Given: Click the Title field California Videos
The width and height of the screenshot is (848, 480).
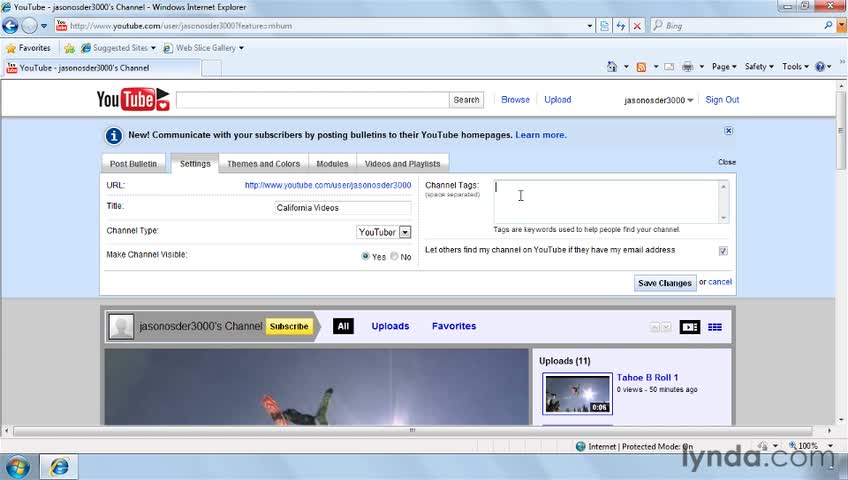Looking at the screenshot, I should [343, 208].
